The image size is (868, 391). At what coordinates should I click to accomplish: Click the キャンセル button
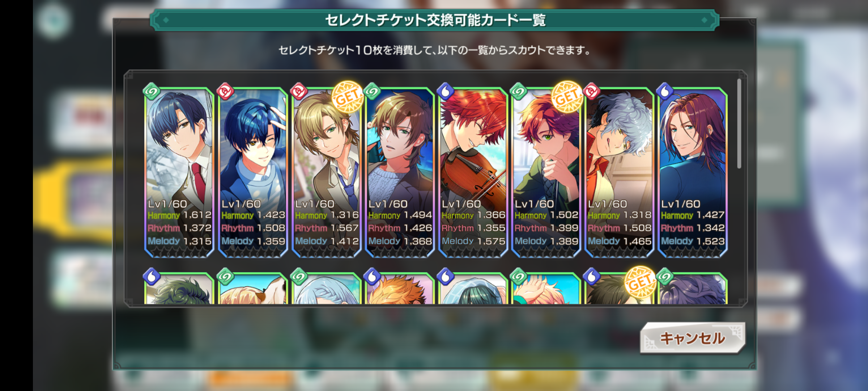(692, 338)
